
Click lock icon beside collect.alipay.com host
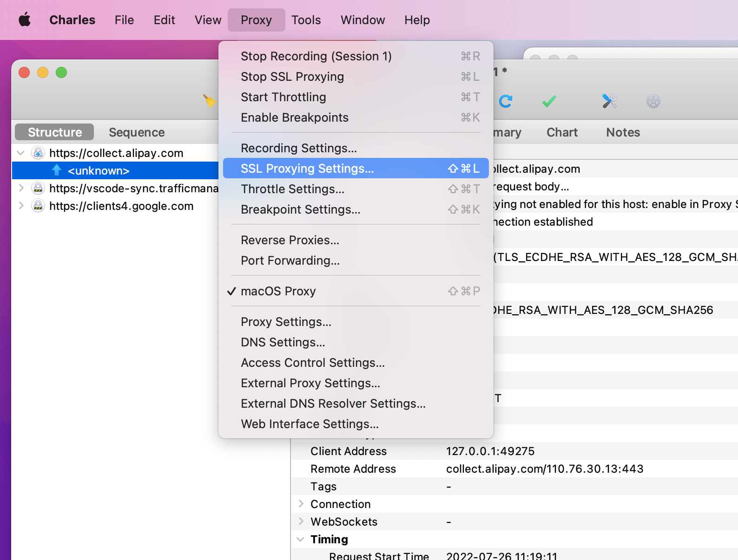pos(38,153)
